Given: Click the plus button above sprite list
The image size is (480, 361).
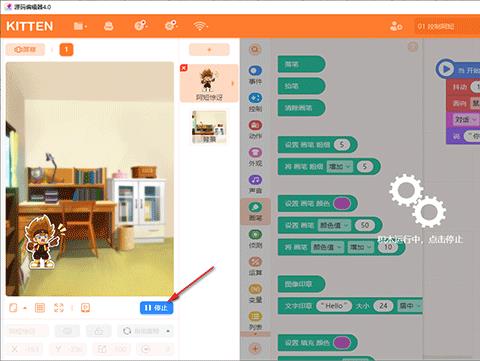Looking at the screenshot, I should click(209, 50).
